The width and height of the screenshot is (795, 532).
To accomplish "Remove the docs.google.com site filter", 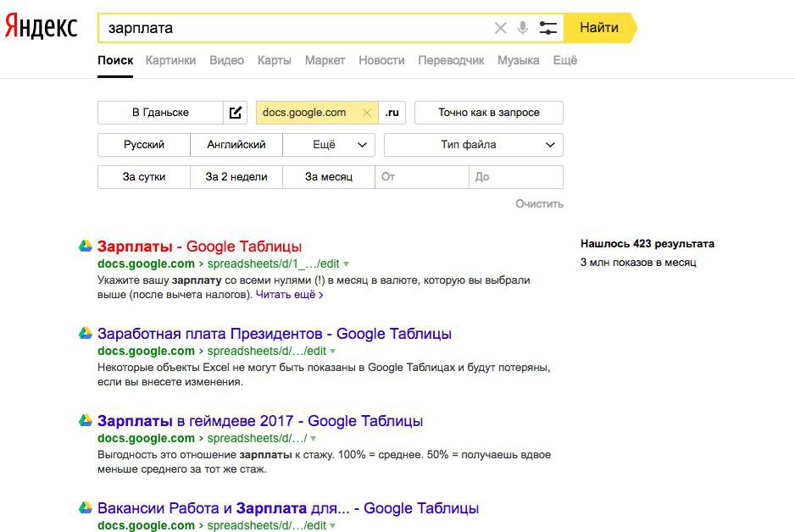I will (x=367, y=113).
